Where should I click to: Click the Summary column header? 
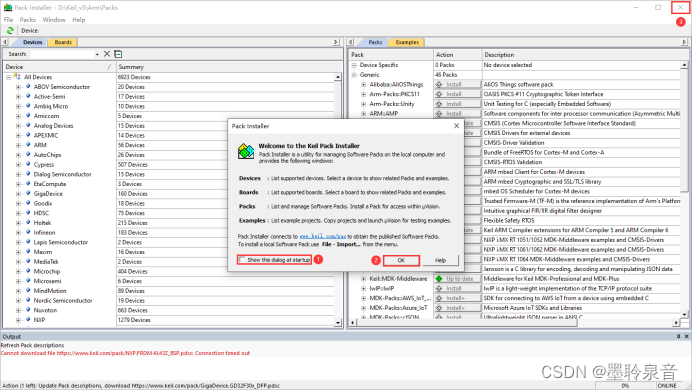click(x=229, y=67)
